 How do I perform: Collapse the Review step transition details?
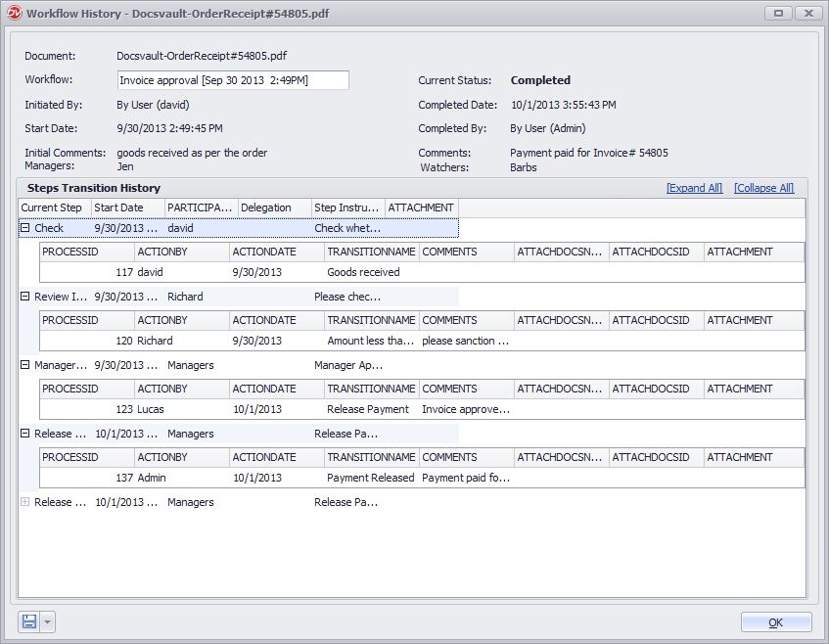pyautogui.click(x=23, y=296)
